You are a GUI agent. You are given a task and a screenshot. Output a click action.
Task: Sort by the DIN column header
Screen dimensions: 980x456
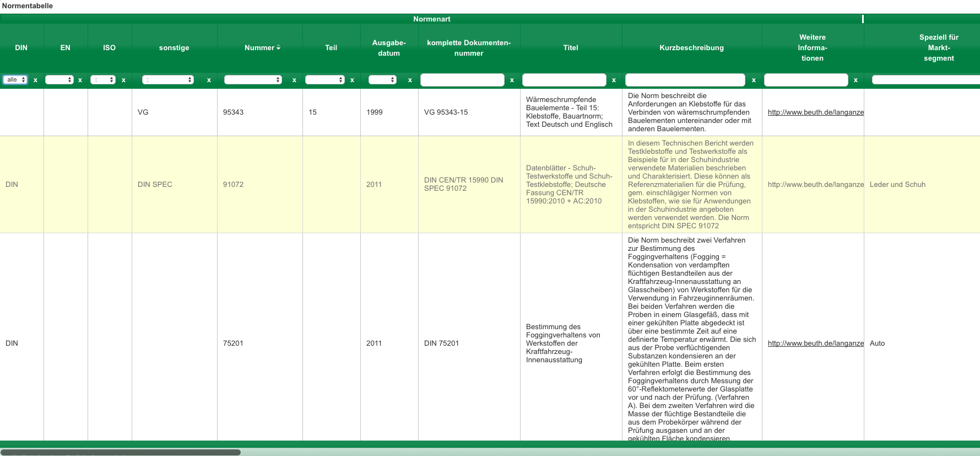[x=21, y=48]
